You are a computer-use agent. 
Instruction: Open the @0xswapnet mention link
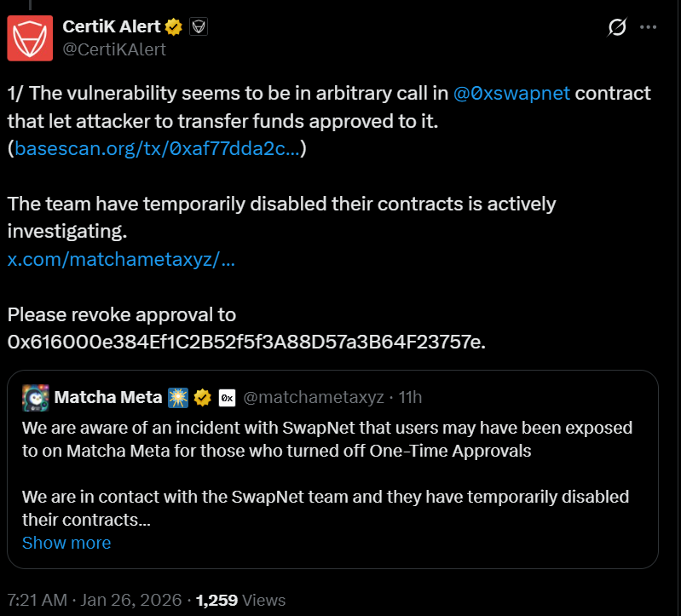coord(511,94)
